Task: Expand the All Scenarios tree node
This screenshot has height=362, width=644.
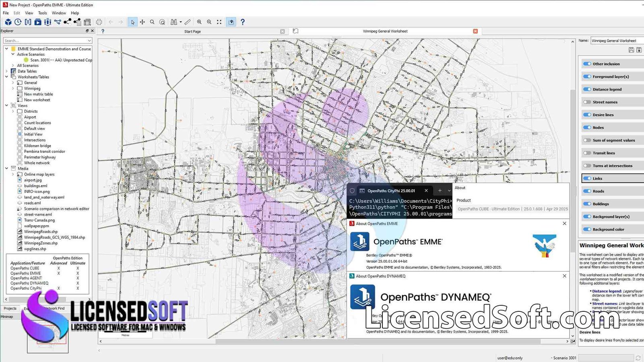Action: (x=12, y=65)
